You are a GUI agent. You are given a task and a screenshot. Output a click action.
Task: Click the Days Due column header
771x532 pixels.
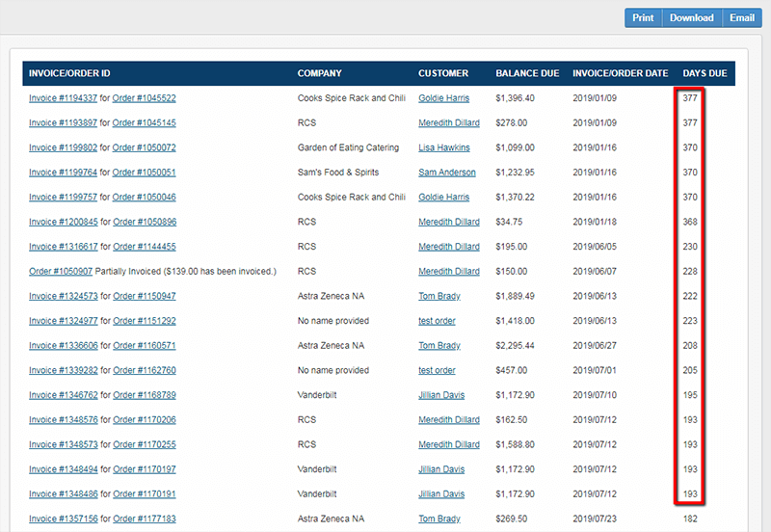coord(705,73)
